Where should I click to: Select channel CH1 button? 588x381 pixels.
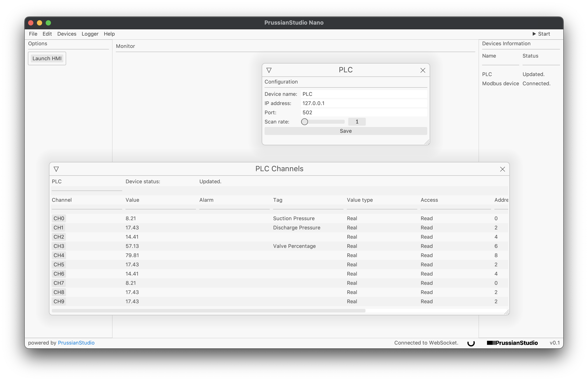pos(59,227)
